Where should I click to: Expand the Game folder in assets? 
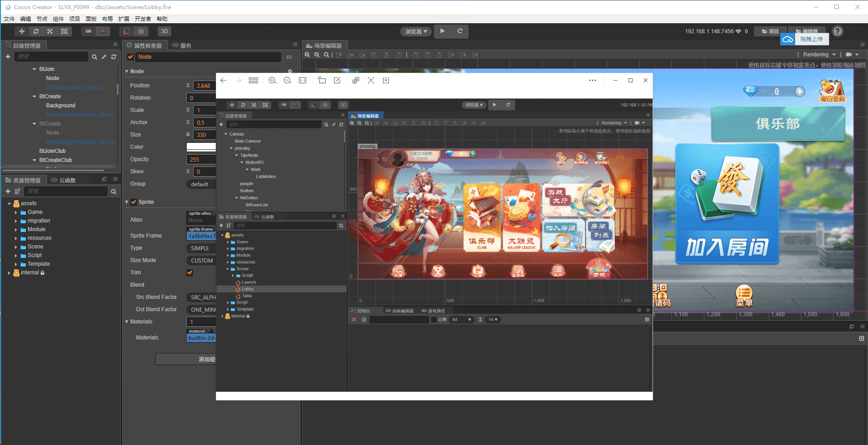pos(16,212)
